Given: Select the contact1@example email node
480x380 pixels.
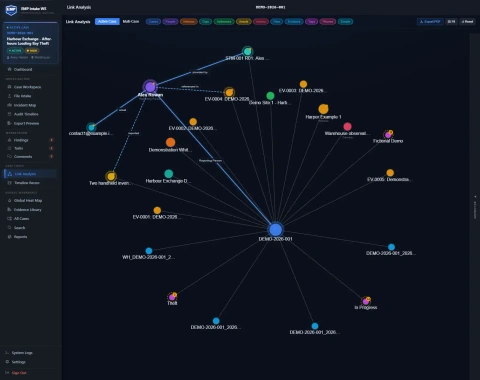Looking at the screenshot, I should [x=91, y=127].
